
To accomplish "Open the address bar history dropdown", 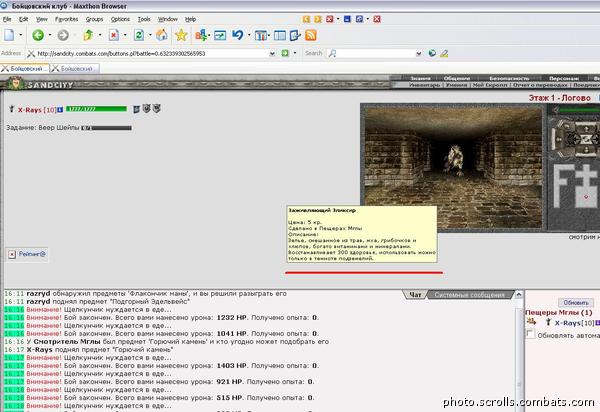I will coord(272,54).
